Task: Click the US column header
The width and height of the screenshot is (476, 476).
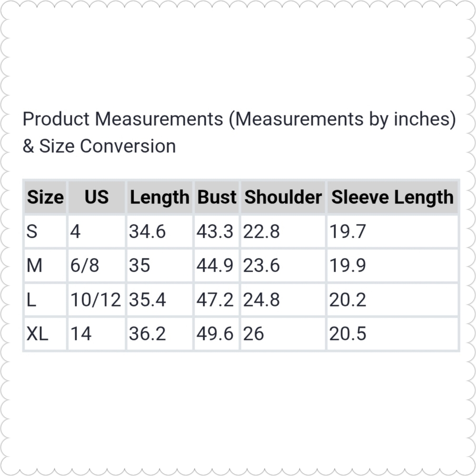Action: (x=97, y=197)
